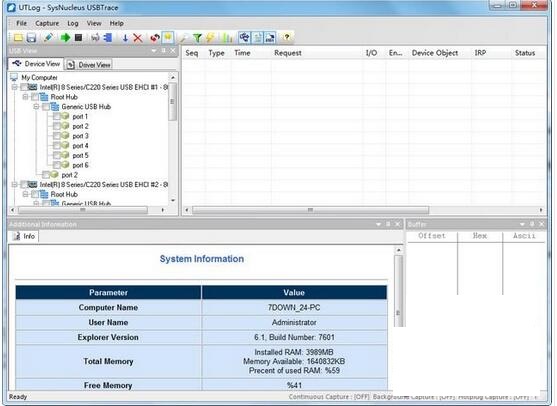Viewport: 557px width, 406px height.
Task: Open the File menu
Action: point(21,23)
